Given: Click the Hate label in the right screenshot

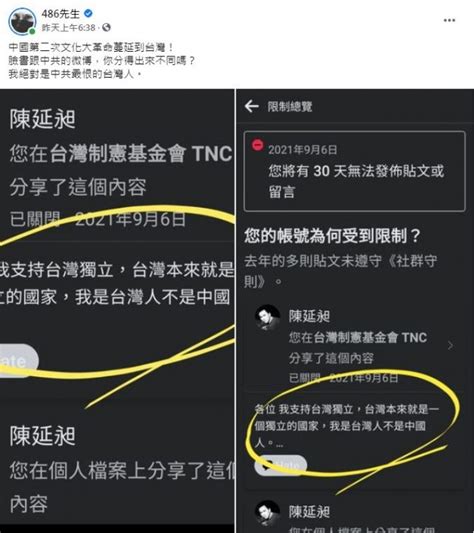Looking at the screenshot, I should pos(281,465).
